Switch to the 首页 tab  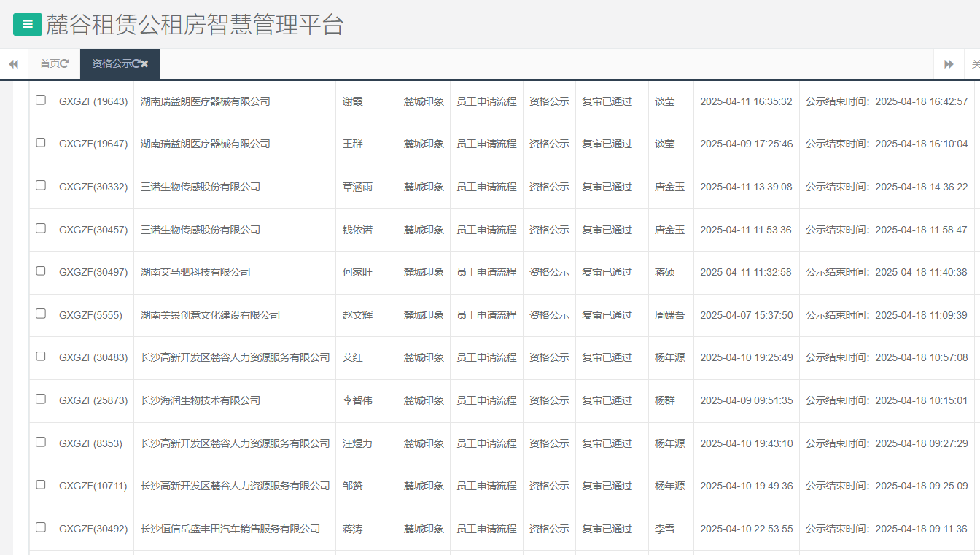click(48, 63)
